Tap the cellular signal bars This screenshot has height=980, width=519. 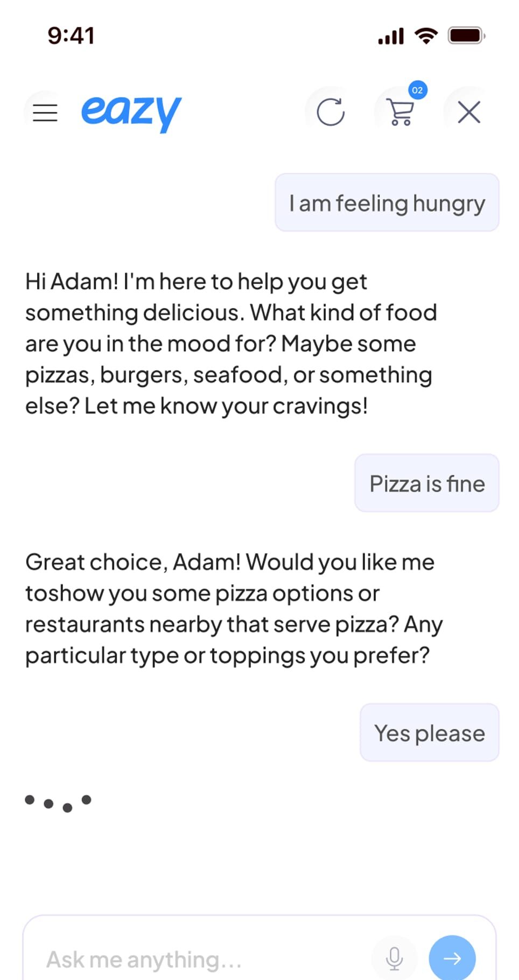coord(390,37)
